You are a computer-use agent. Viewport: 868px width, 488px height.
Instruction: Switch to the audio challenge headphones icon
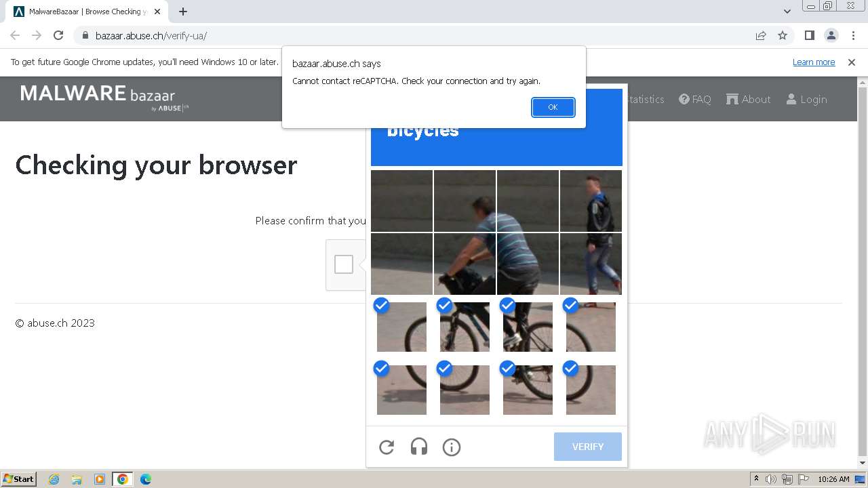(419, 447)
